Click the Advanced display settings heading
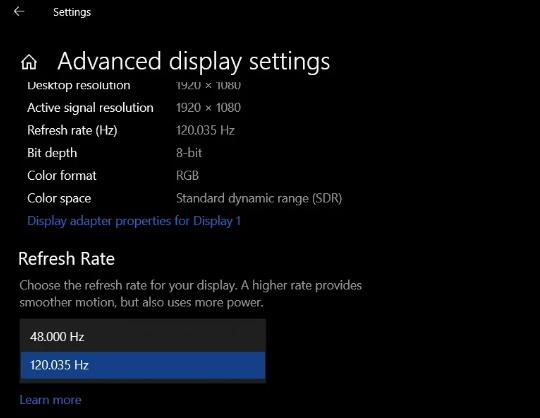Screen dimensions: 540x418 coord(194,62)
